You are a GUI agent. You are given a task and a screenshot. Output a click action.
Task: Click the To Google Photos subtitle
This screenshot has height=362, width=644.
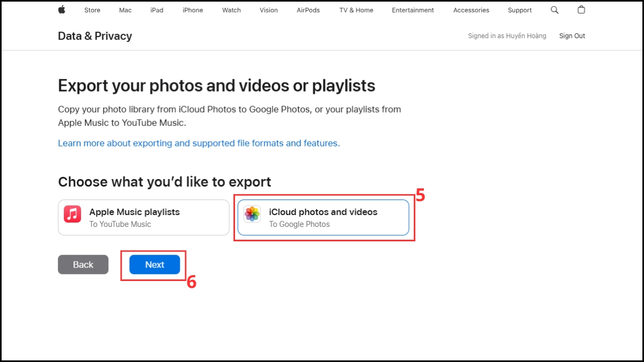[299, 224]
